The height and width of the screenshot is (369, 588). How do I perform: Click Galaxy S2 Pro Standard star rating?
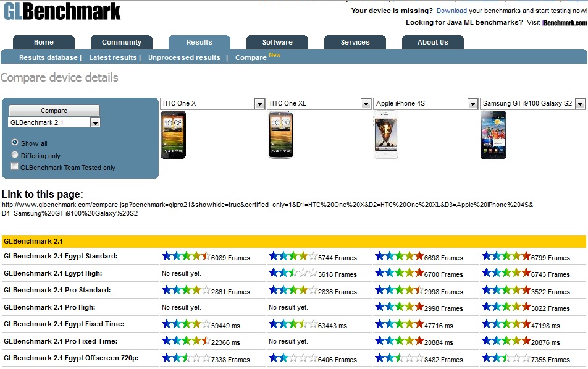(506, 291)
